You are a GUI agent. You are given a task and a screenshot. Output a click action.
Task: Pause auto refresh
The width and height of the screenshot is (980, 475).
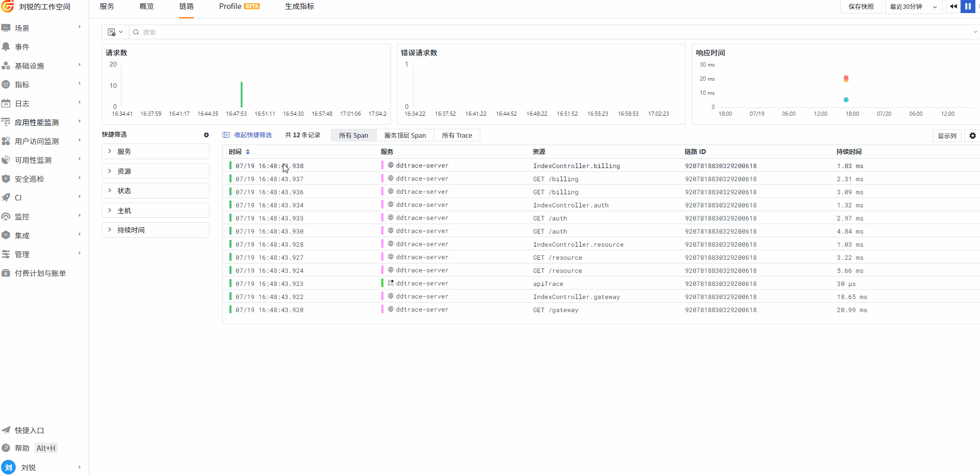click(x=968, y=6)
